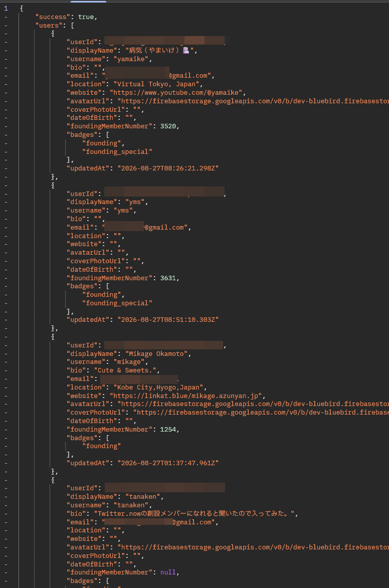
Task: Click coverPhotoUrl firebase link in Mikage block
Action: tap(261, 413)
